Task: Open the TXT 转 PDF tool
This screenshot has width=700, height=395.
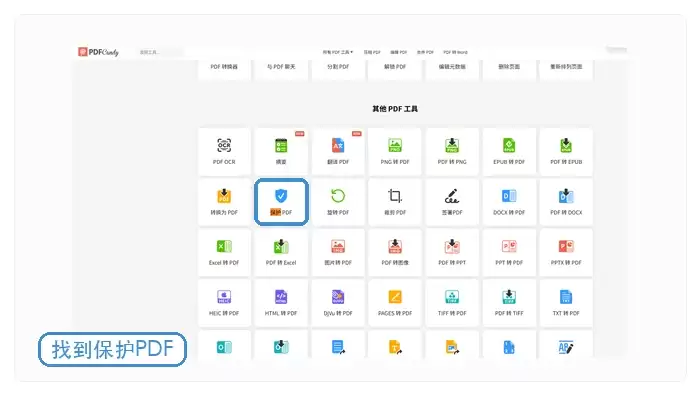Action: pos(566,303)
